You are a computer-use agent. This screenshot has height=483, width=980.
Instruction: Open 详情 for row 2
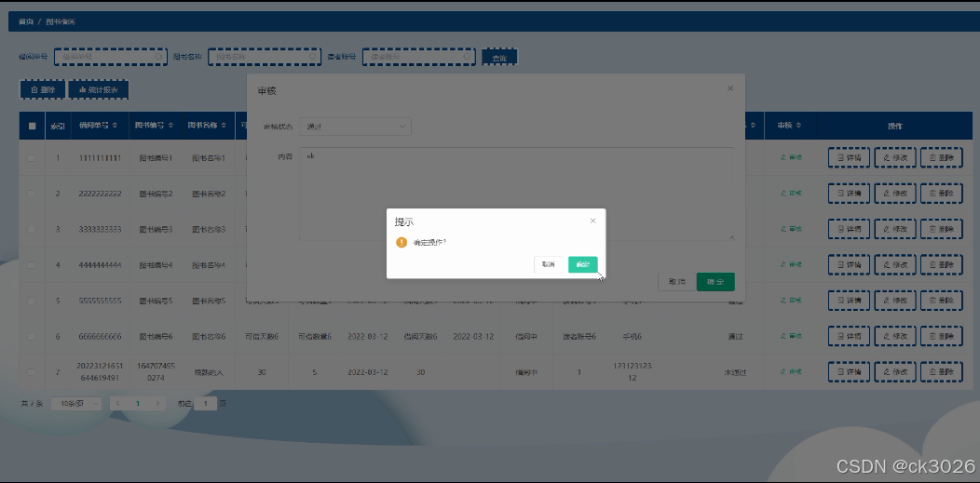tap(849, 194)
